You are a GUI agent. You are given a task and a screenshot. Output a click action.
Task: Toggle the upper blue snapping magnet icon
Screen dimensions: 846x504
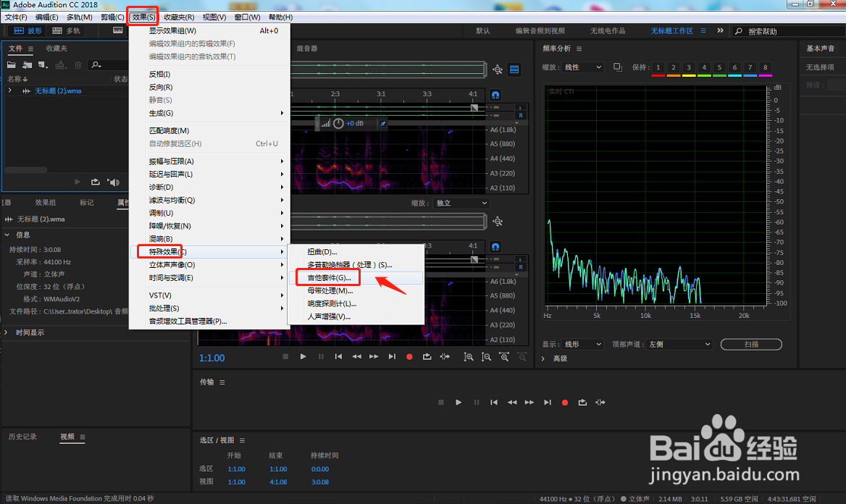coord(495,95)
